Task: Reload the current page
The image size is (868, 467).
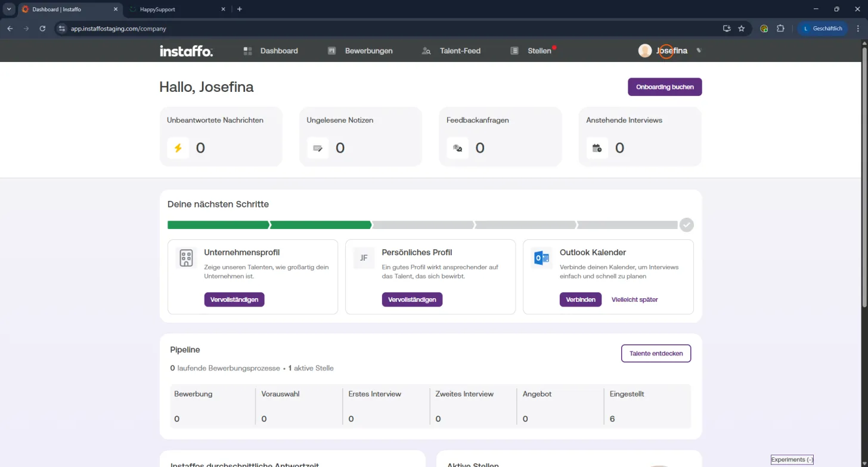Action: (42, 28)
